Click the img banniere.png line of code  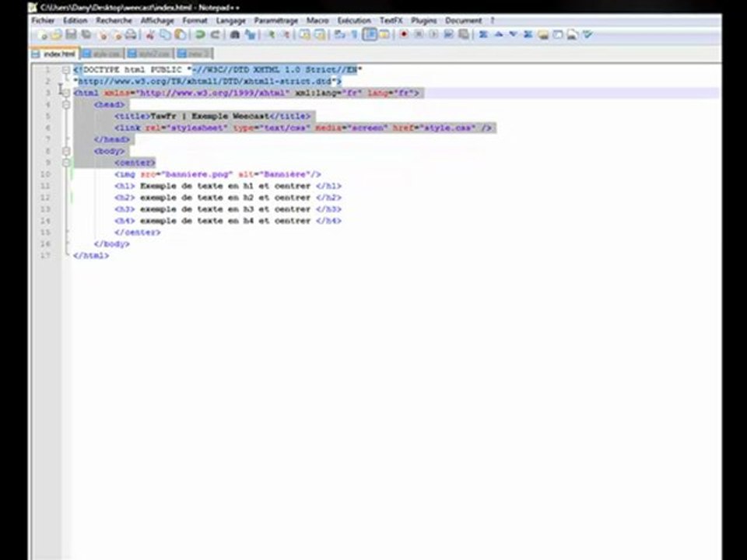click(218, 174)
